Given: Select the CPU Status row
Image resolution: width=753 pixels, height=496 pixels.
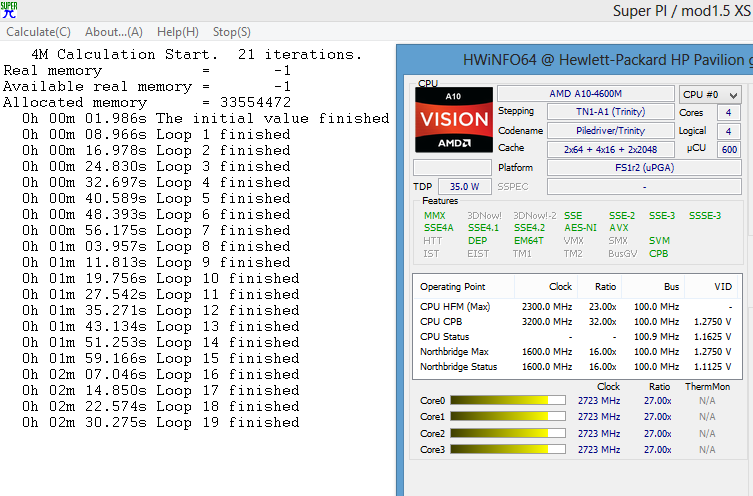Looking at the screenshot, I should coord(577,337).
